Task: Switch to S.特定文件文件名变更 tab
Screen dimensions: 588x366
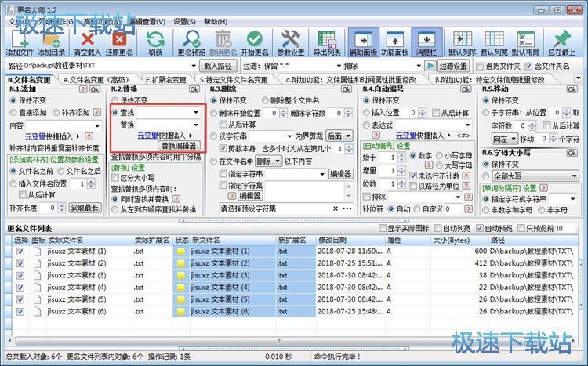Action: click(234, 79)
